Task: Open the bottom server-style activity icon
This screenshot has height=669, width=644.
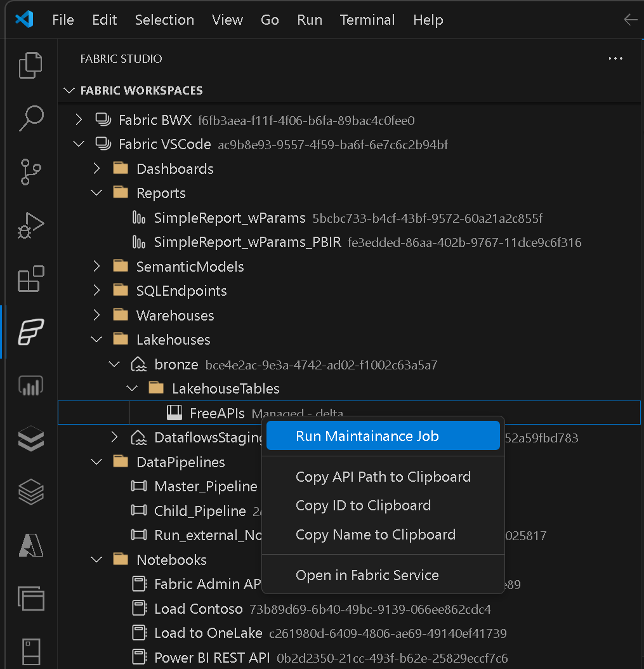Action: point(30,651)
